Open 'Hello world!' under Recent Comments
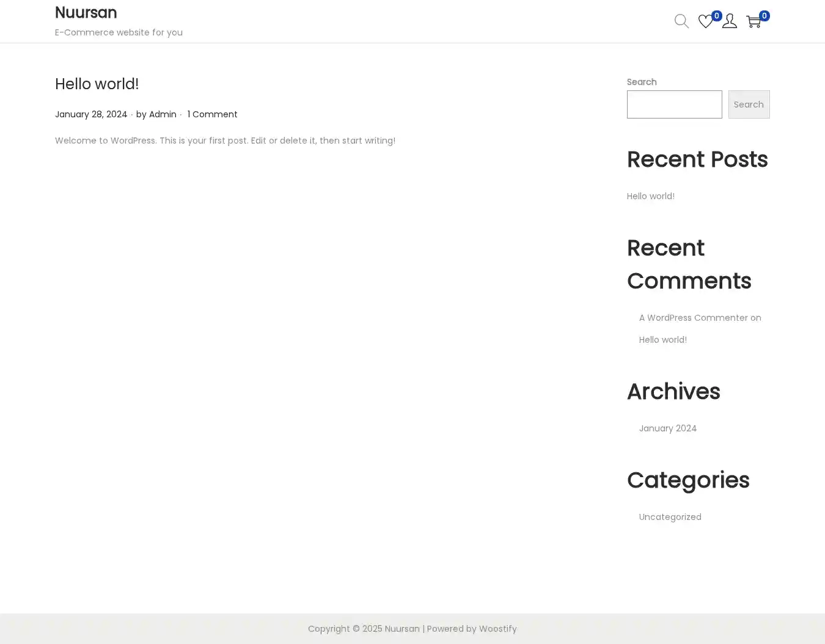This screenshot has width=825, height=644. 662,340
